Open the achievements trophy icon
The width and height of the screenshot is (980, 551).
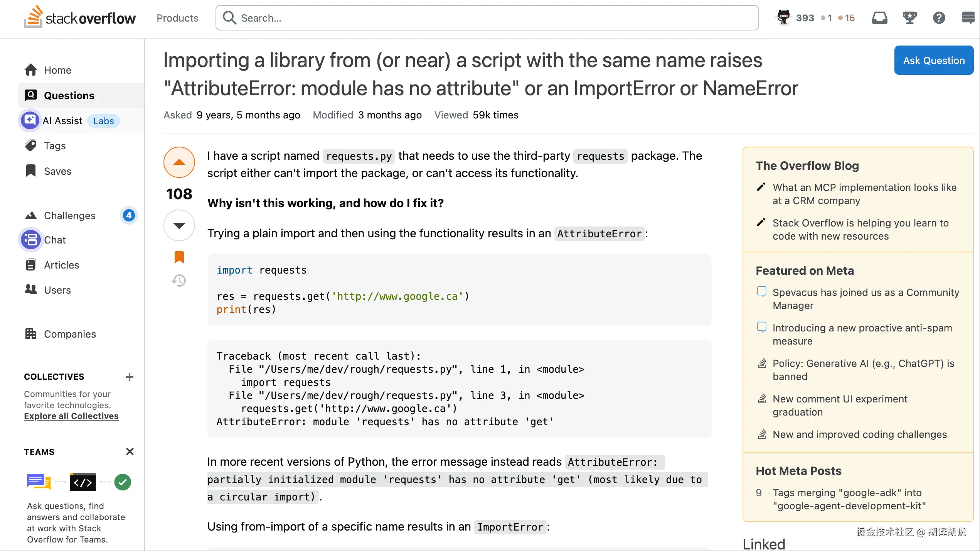tap(910, 17)
